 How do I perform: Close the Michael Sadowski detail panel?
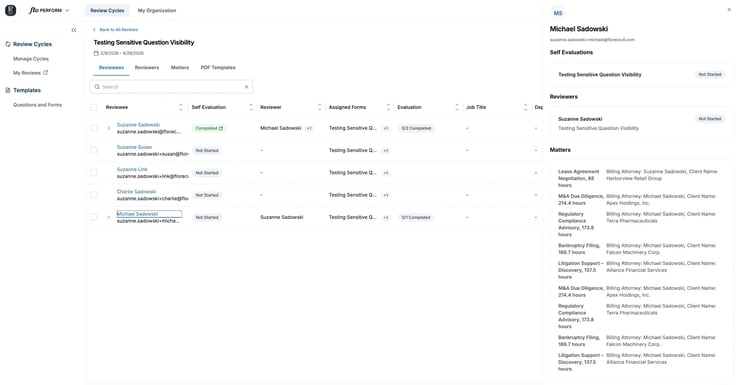(x=729, y=9)
